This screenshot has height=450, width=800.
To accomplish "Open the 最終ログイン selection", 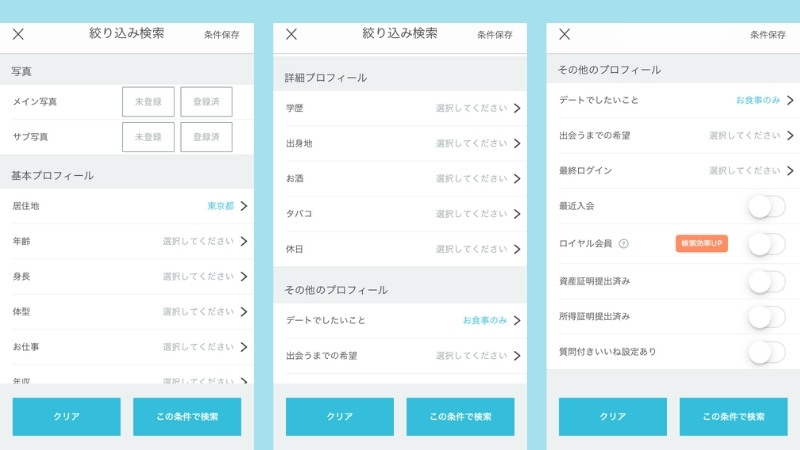I will pyautogui.click(x=789, y=171).
